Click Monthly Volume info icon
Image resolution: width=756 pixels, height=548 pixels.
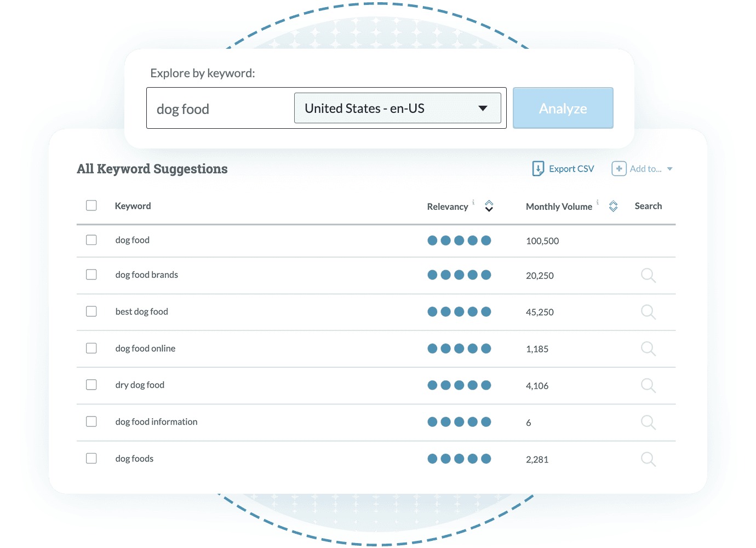pos(597,202)
